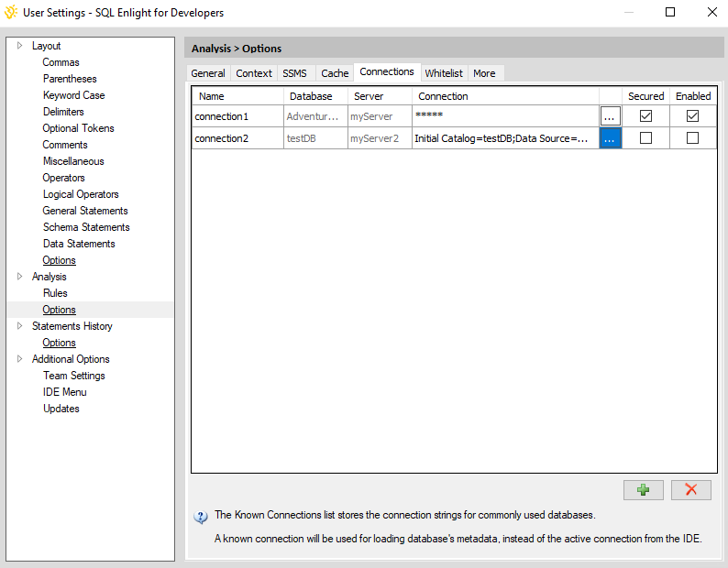Select Keyword Case settings
The height and width of the screenshot is (568, 728).
tap(74, 95)
